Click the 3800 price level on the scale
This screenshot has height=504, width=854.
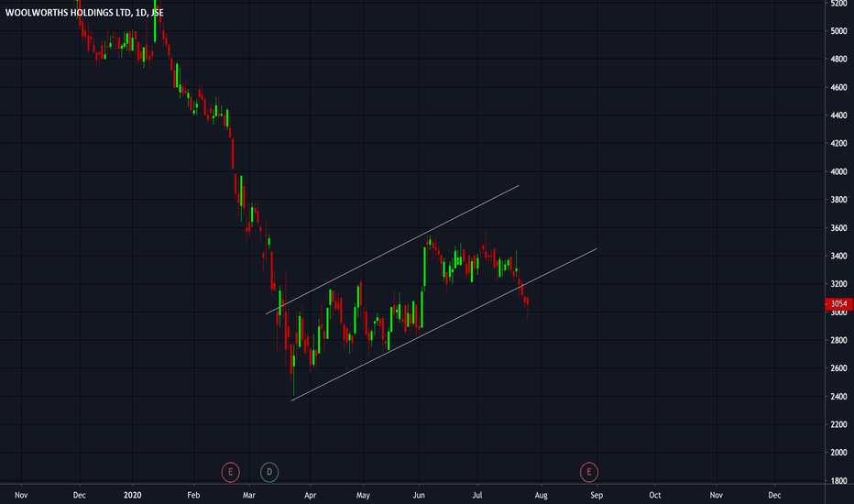(x=838, y=200)
